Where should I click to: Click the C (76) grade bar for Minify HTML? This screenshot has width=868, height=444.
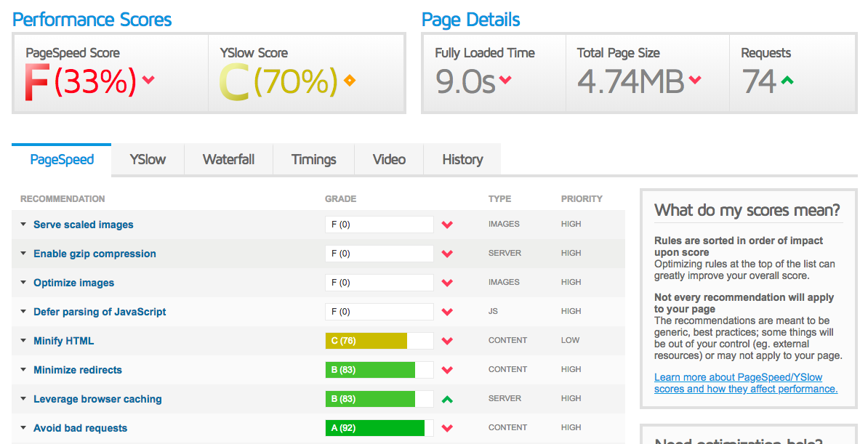point(379,341)
